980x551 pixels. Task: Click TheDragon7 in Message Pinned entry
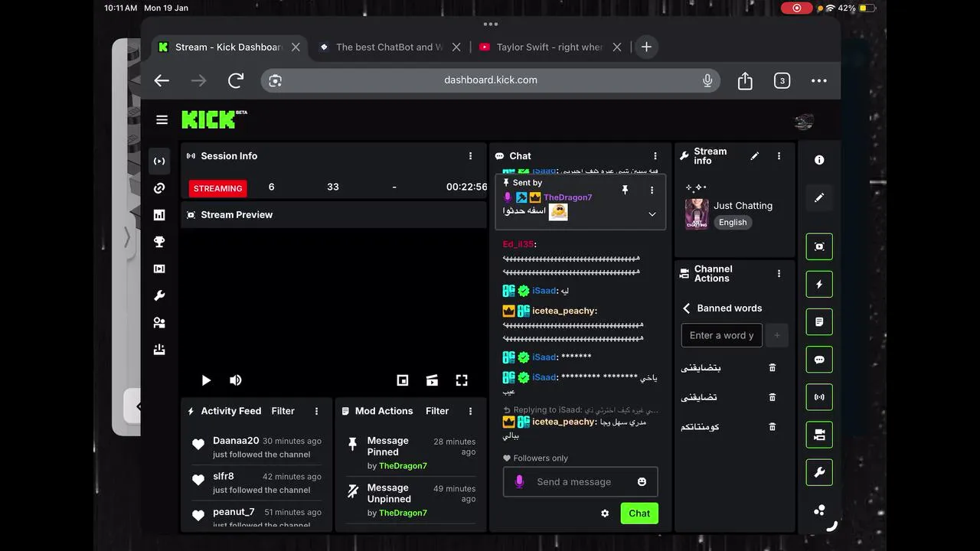tap(403, 466)
